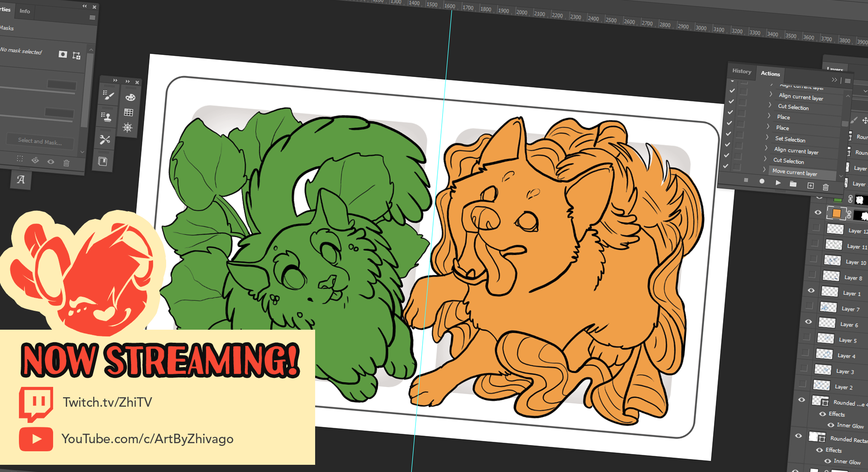Open the Tool Presets wrench icon
This screenshot has width=868, height=472.
point(105,140)
